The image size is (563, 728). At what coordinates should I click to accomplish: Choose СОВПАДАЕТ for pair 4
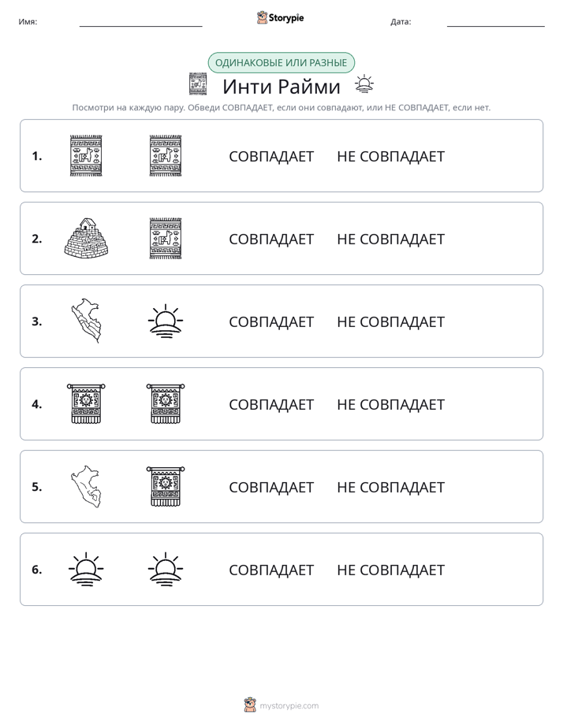coord(271,404)
